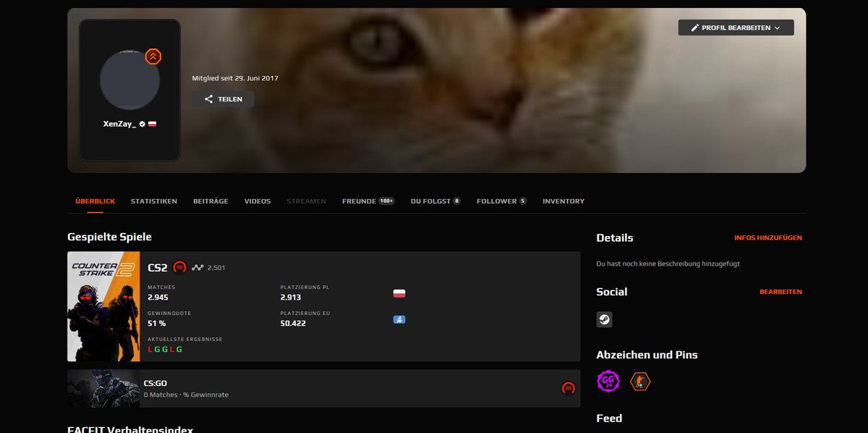Open the Steam social icon
Screen dimensions: 868x433
point(604,320)
